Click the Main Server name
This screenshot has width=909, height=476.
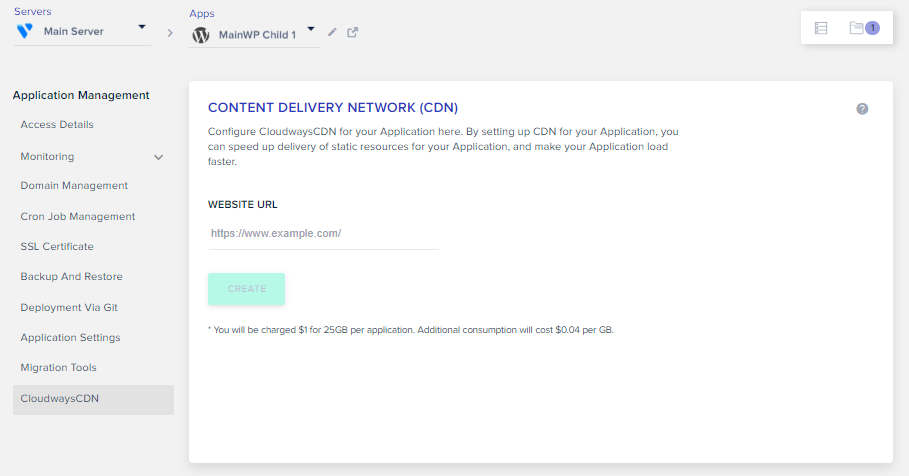click(74, 31)
